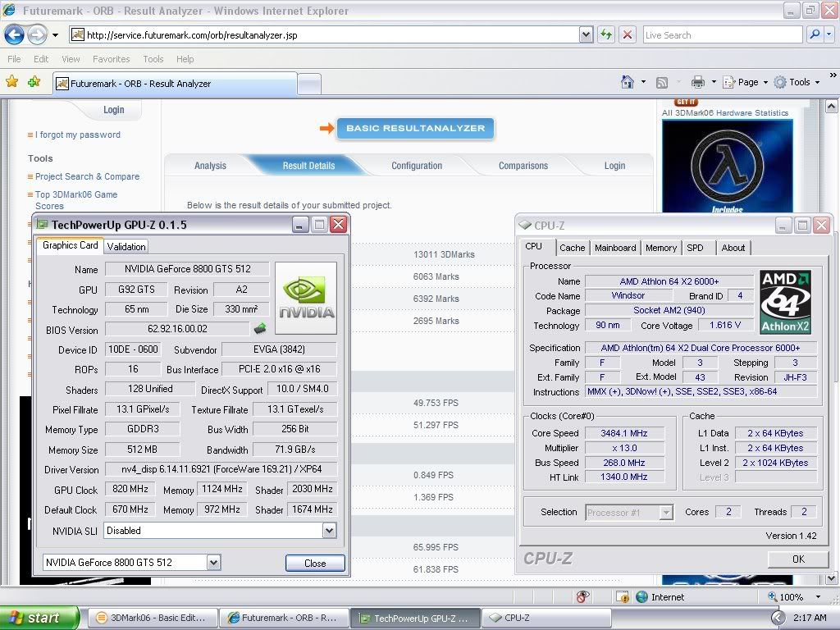Expand the NVIDIA SLI dropdown
The height and width of the screenshot is (630, 840).
tap(329, 531)
